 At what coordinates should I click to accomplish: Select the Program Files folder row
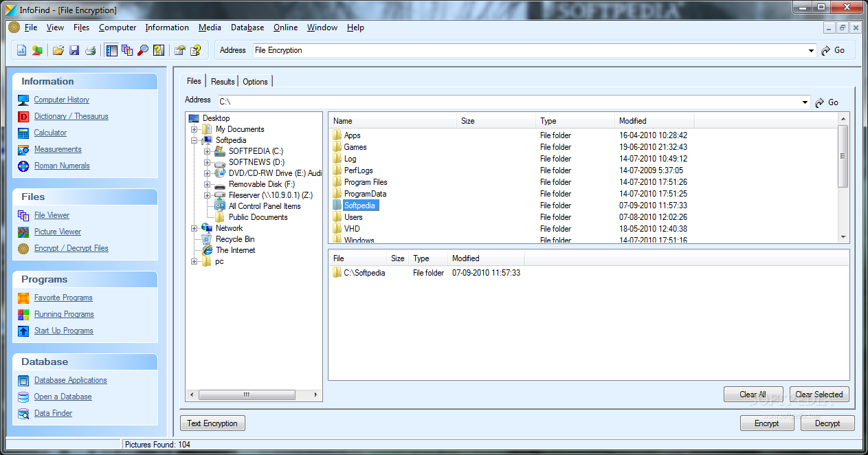point(584,182)
